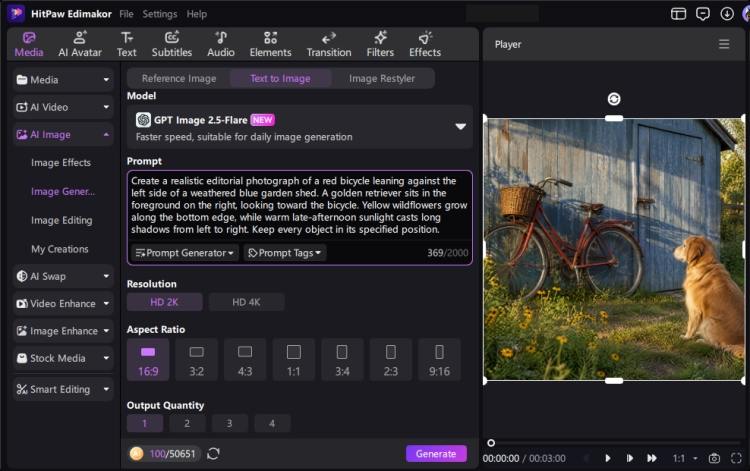Screen dimensions: 750x471
Task: Expand the Media sidebar section
Action: [63, 80]
